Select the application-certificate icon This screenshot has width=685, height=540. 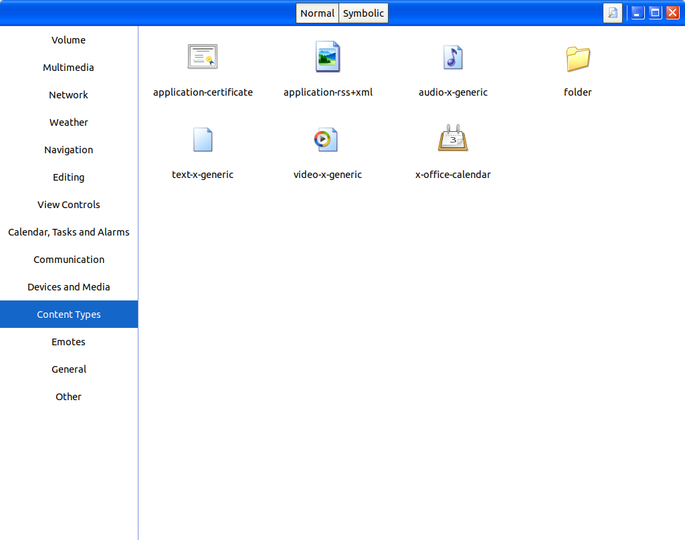[203, 57]
